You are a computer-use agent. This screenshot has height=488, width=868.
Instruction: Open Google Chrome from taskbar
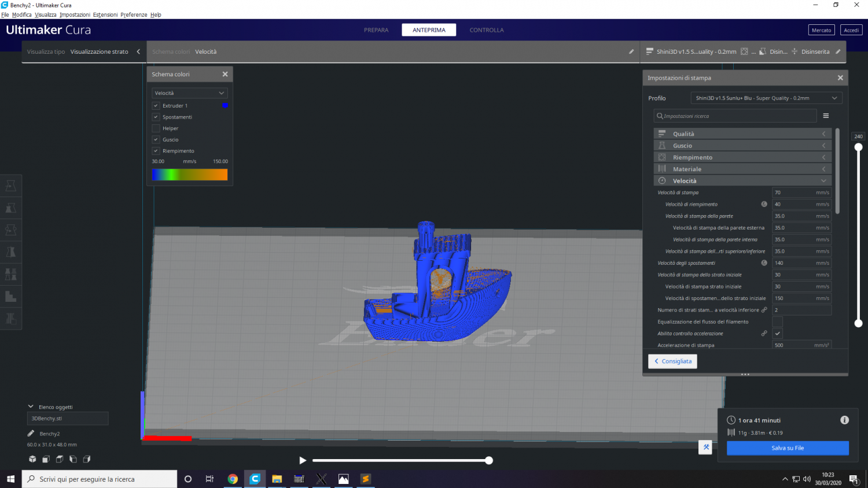pos(233,479)
